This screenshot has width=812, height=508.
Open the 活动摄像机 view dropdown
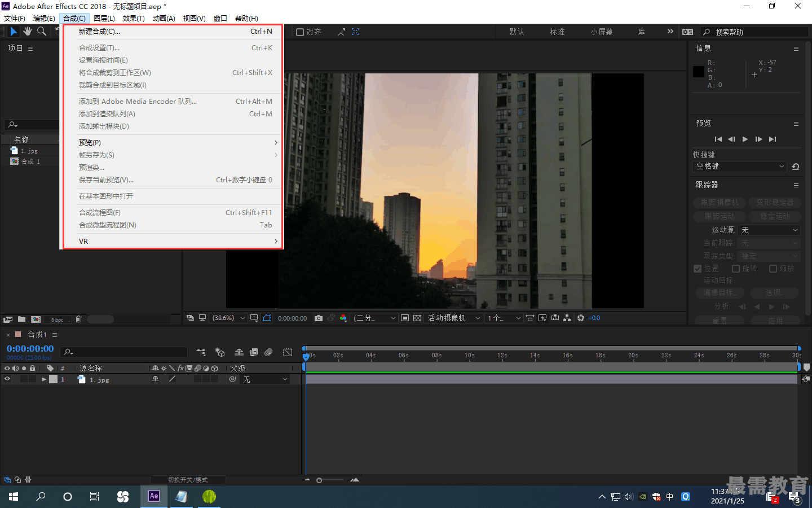pos(454,318)
